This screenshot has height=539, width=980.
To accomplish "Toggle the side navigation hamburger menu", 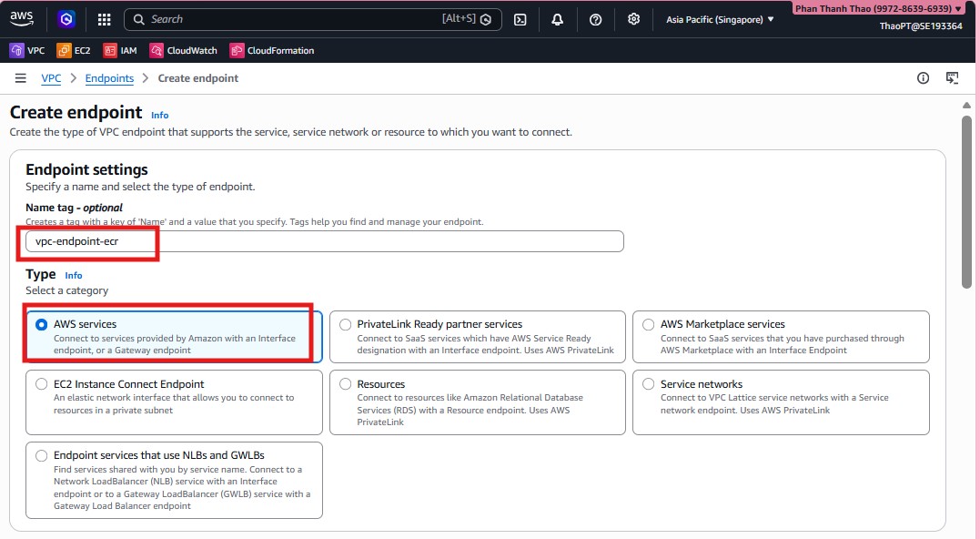I will [x=21, y=78].
